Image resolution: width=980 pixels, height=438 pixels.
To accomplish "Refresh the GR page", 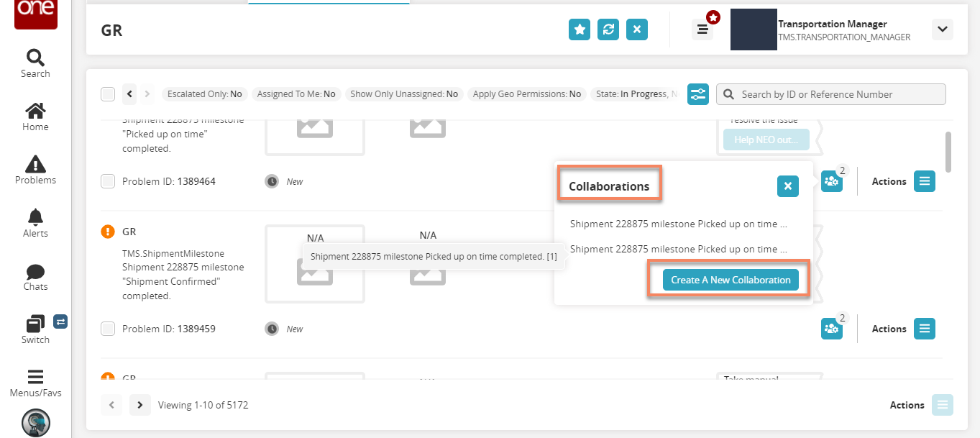I will click(608, 29).
